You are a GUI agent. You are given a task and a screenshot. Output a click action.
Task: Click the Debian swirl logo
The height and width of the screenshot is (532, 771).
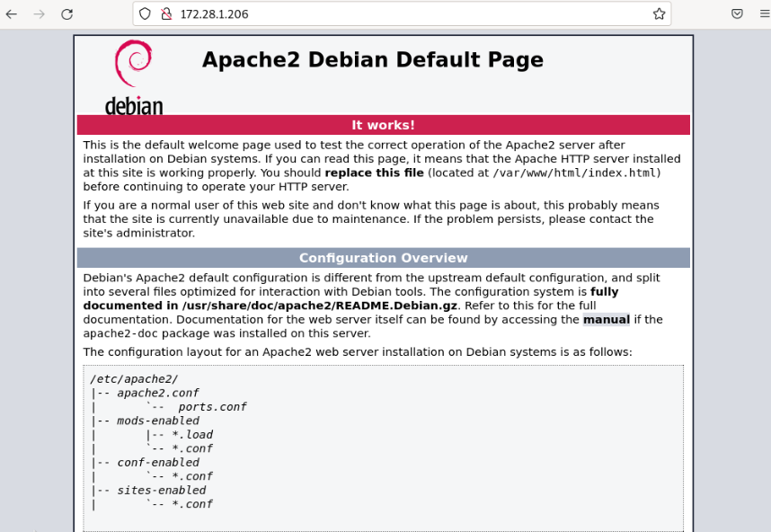coord(134,77)
